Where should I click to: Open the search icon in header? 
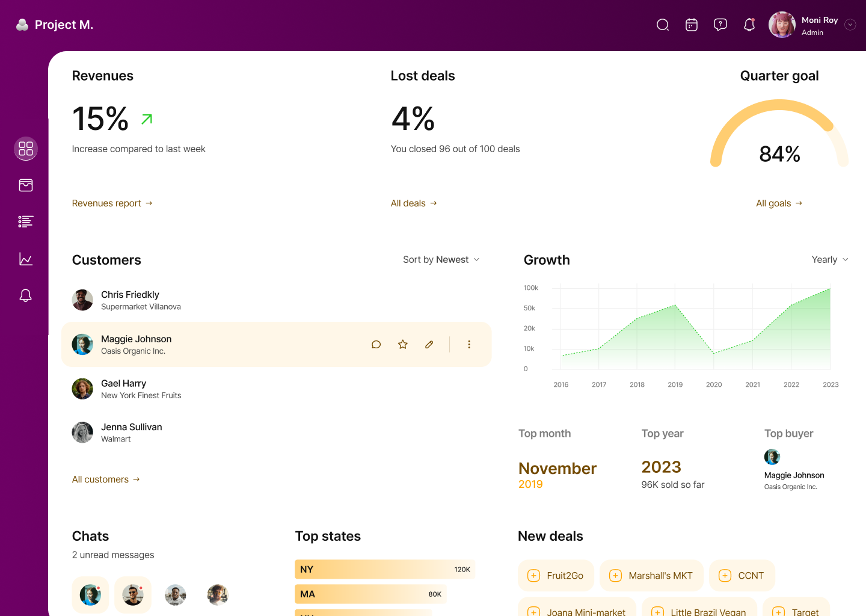[663, 25]
